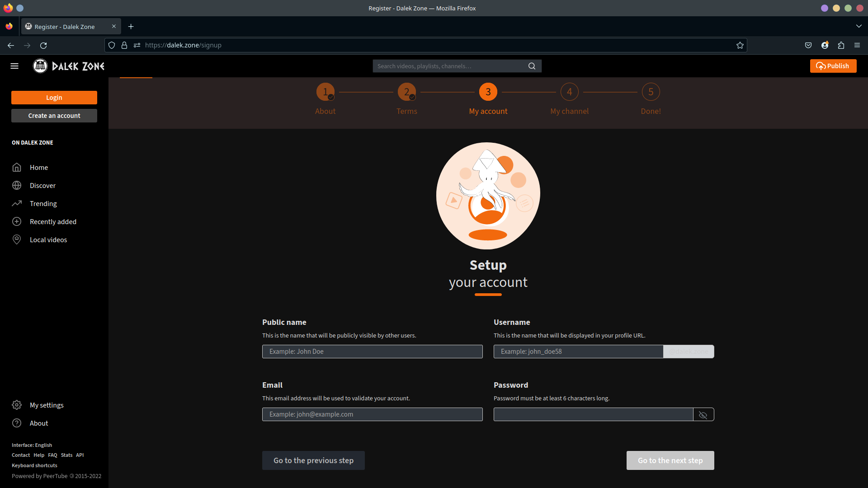The width and height of the screenshot is (868, 488).
Task: Click the tracking protection shield
Action: coord(112,45)
